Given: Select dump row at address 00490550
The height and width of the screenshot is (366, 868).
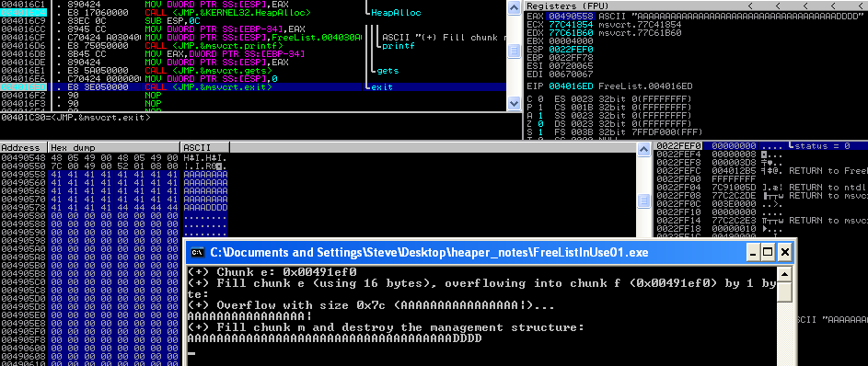Looking at the screenshot, I should coord(114,166).
